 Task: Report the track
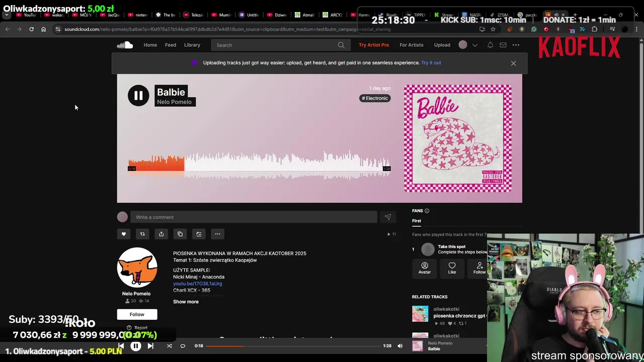click(137, 328)
